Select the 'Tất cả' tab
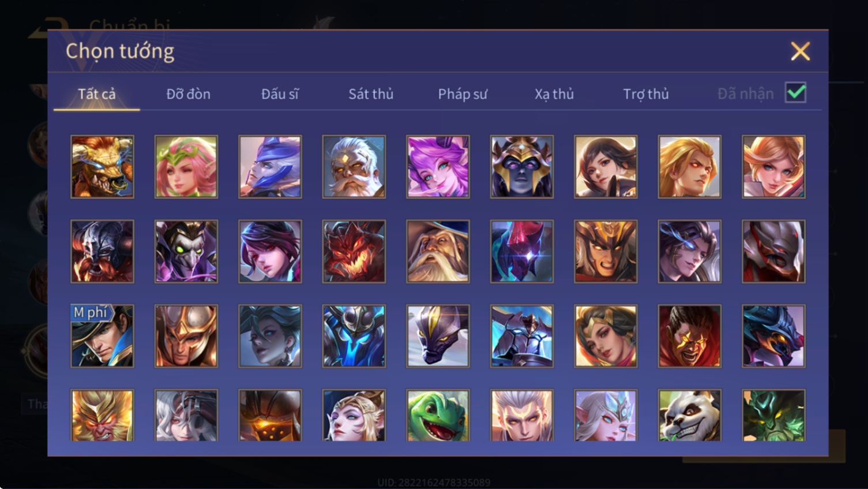Viewport: 868px width, 489px height. (x=97, y=94)
